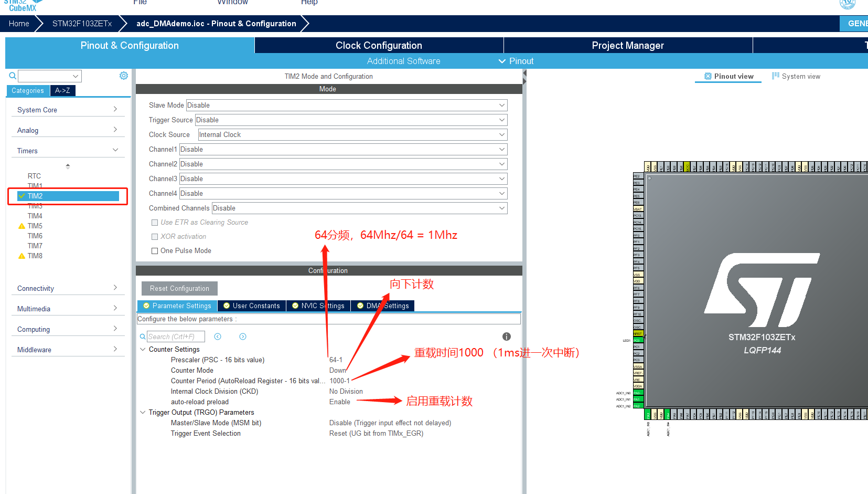Switch to the Categories tab
This screenshot has width=868, height=494.
[28, 90]
